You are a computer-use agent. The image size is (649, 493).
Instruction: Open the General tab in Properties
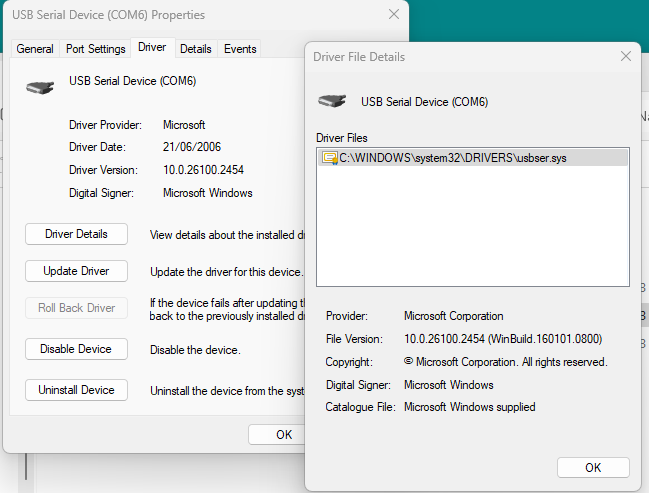click(x=35, y=49)
